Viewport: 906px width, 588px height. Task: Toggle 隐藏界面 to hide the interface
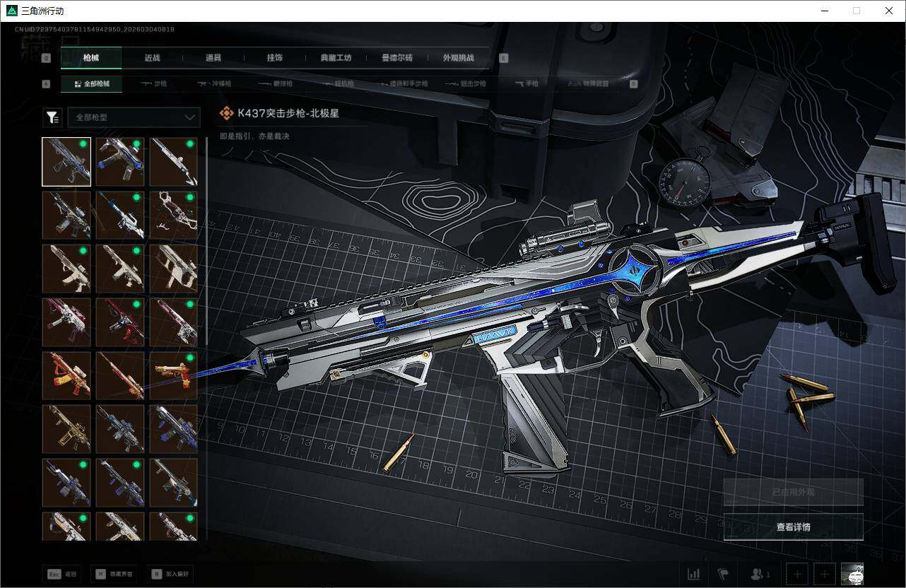click(113, 574)
